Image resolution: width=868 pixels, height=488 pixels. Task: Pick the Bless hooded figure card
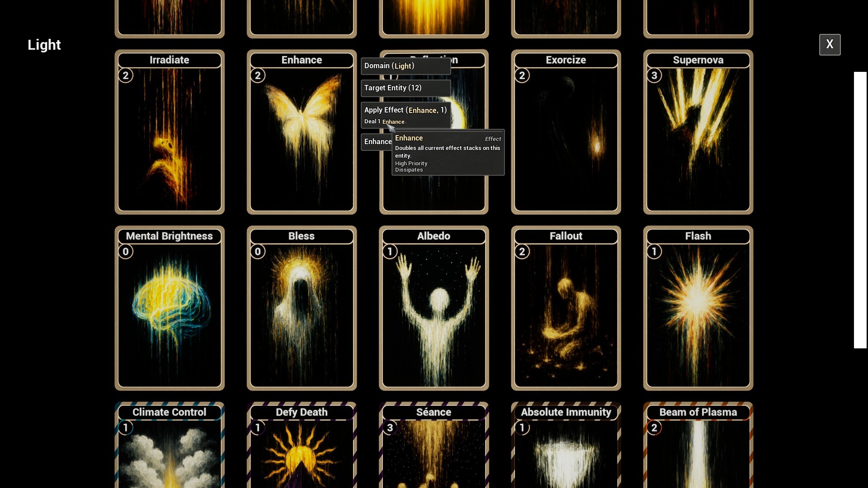coord(302,312)
